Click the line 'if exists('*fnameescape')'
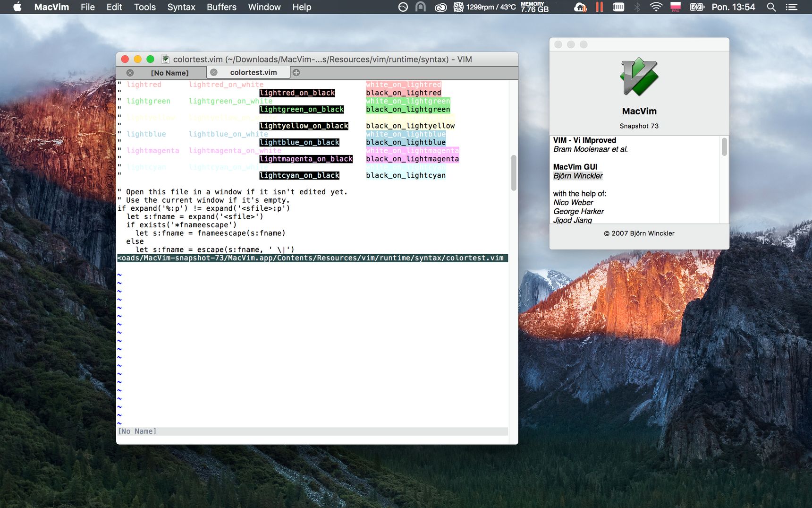Viewport: 812px width, 508px height. [x=181, y=225]
